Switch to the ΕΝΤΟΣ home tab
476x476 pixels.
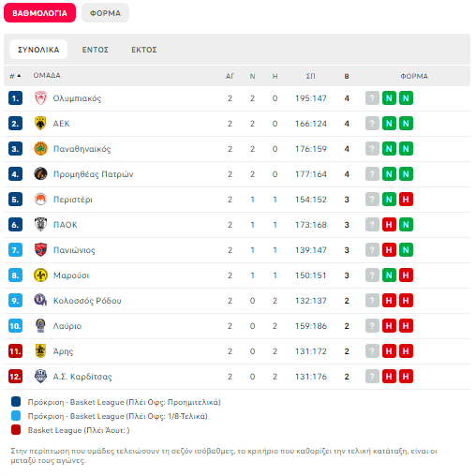point(96,50)
